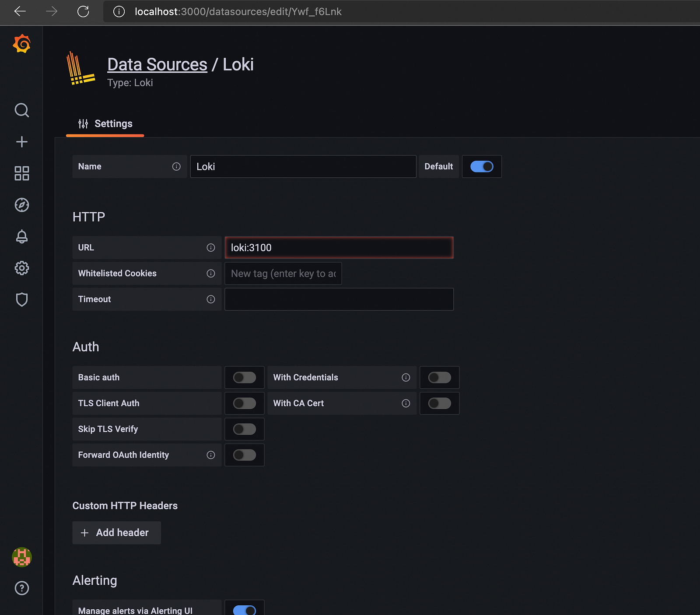Click the Custom HTTP Headers heading
This screenshot has height=615, width=700.
point(125,506)
